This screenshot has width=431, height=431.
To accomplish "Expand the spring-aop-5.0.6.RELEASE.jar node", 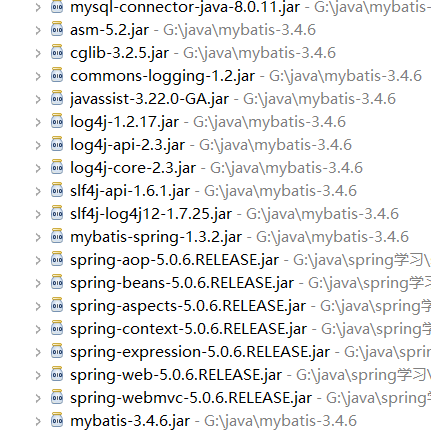I will 38,260.
